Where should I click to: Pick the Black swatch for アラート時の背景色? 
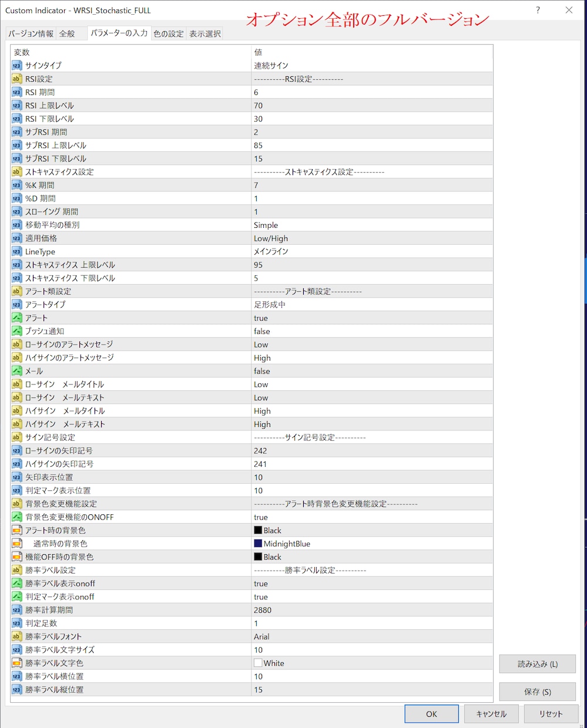tap(258, 530)
